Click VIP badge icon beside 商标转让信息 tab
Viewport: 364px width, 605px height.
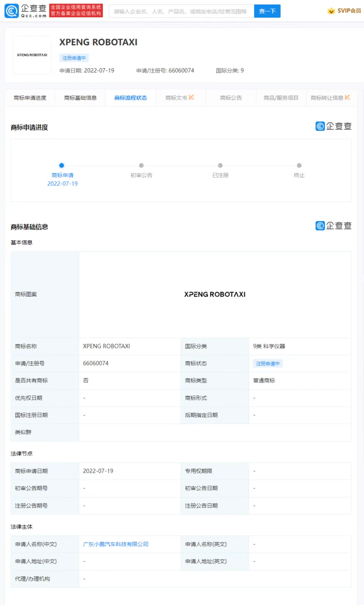tap(347, 98)
